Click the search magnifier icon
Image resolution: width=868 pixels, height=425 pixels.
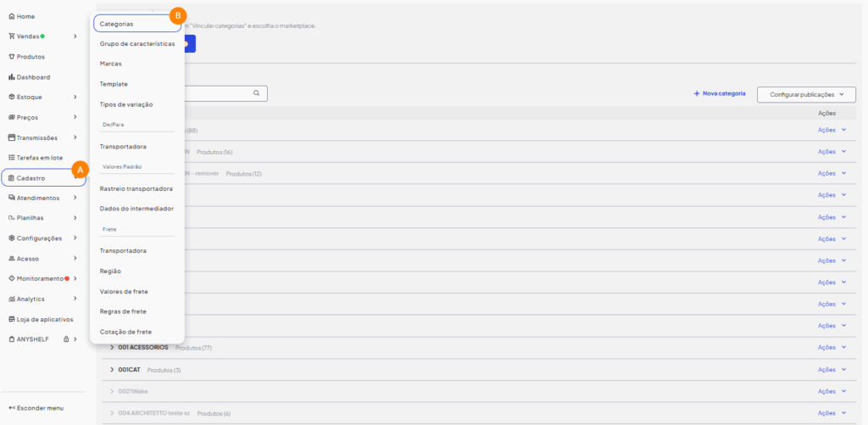(x=256, y=93)
